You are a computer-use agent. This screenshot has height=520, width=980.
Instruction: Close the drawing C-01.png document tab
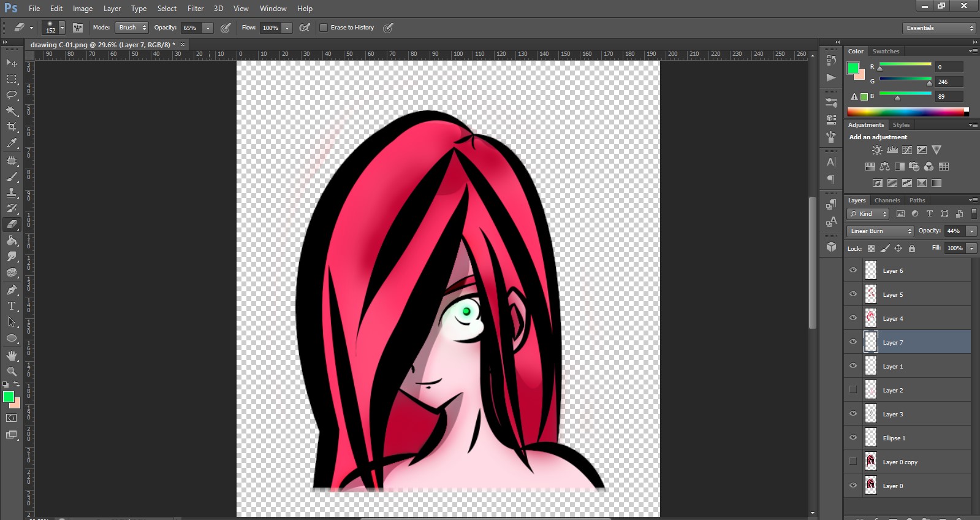point(183,45)
